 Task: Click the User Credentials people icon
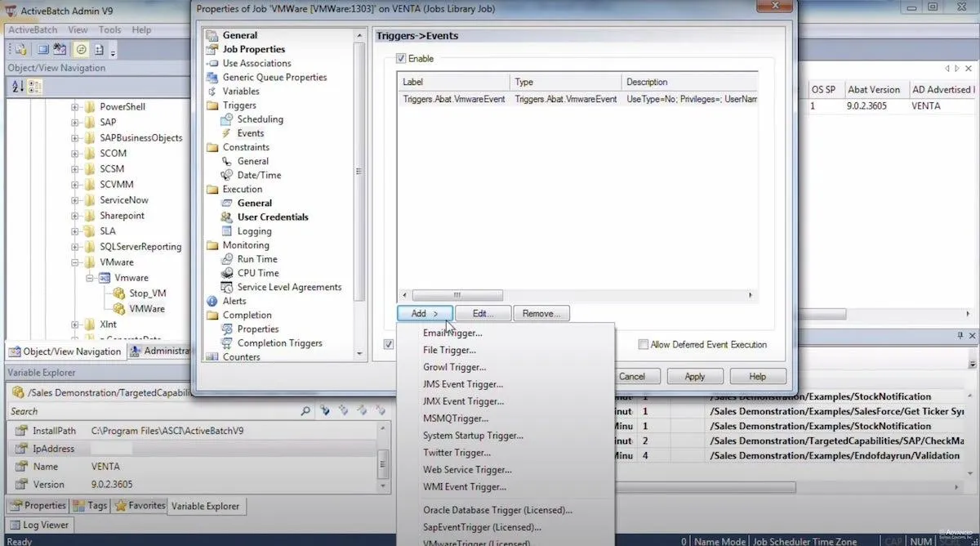[x=228, y=217]
